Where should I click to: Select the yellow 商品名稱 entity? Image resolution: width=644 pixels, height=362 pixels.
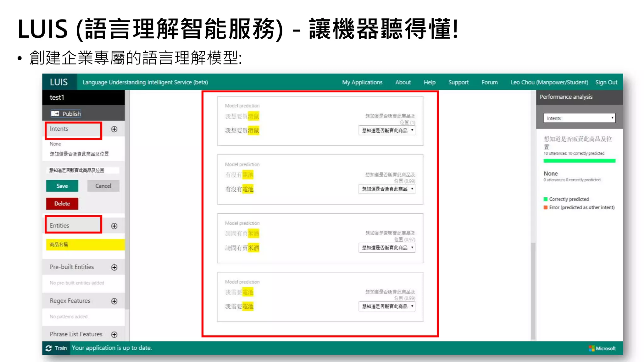point(85,245)
